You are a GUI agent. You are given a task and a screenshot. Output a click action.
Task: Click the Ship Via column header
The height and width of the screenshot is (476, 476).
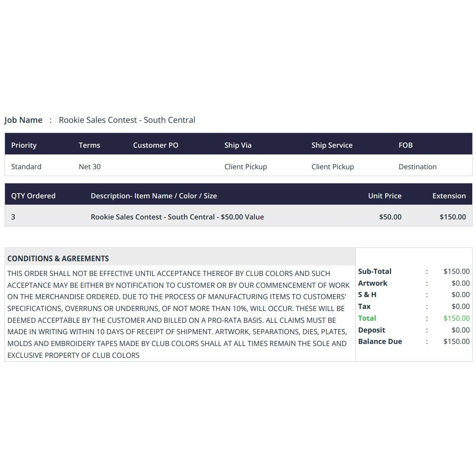point(238,145)
